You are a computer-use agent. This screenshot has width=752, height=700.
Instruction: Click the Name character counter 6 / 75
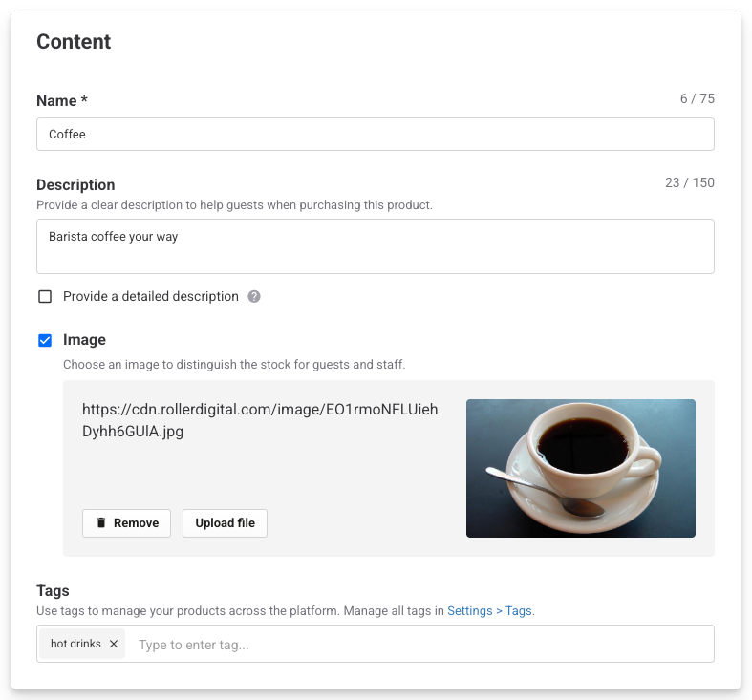tap(697, 99)
